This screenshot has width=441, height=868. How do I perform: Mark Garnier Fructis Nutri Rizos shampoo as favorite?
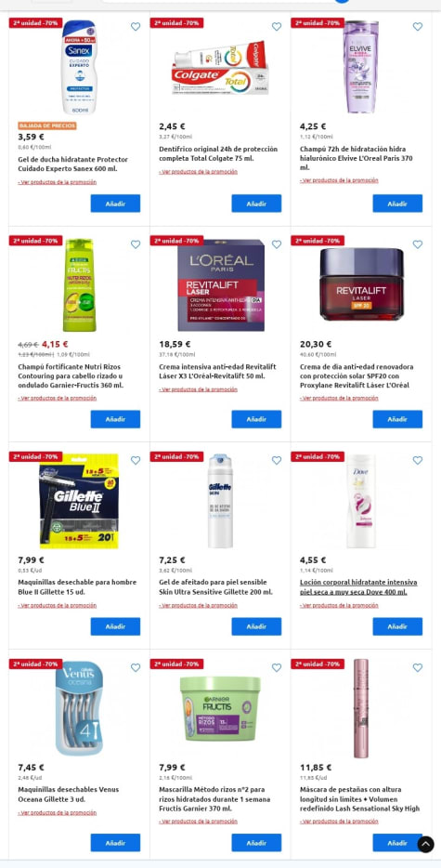tap(136, 244)
